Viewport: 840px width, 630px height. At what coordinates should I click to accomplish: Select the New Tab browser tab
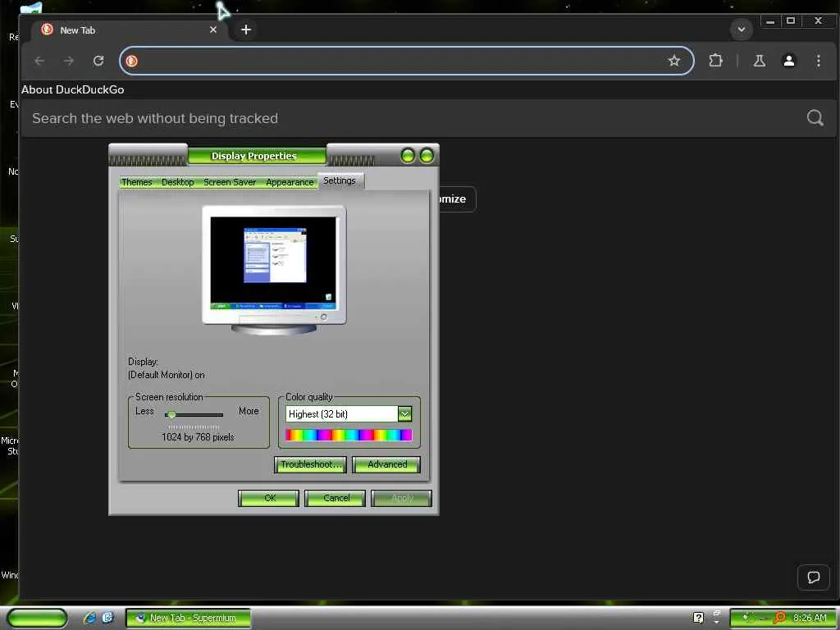click(x=129, y=30)
